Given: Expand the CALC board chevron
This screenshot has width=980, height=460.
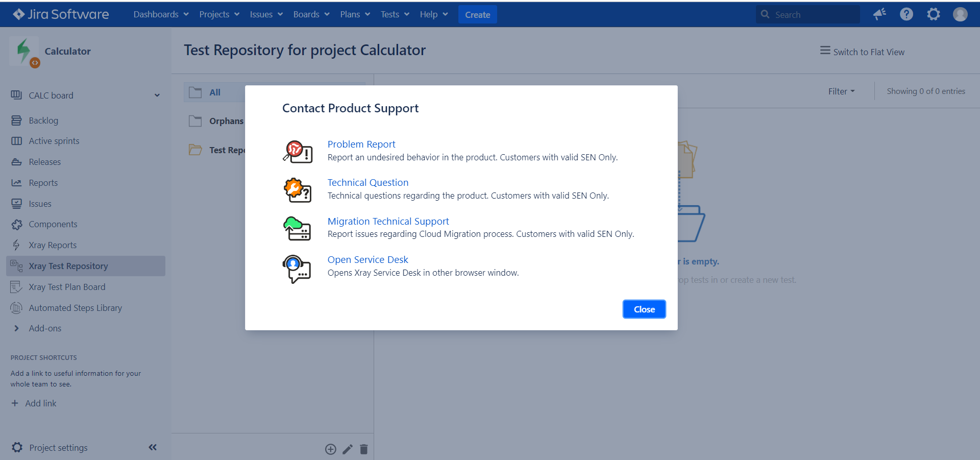Looking at the screenshot, I should point(157,95).
